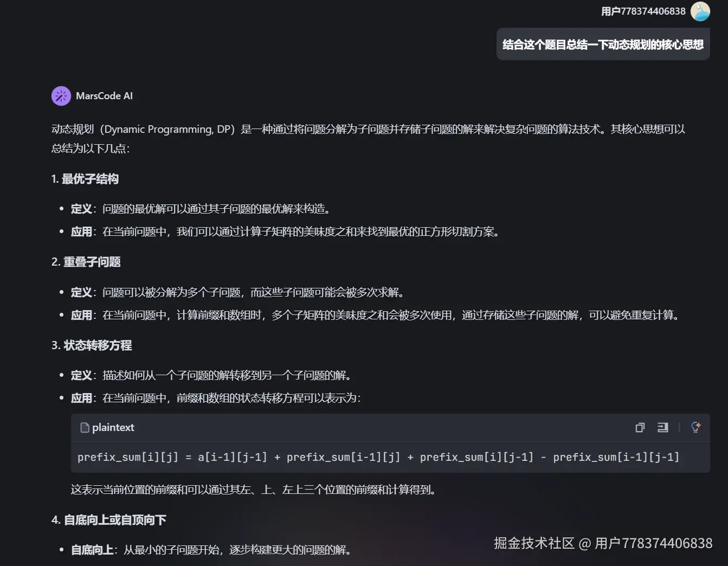Select the user question bubble about 动态规划
The height and width of the screenshot is (566, 728).
pos(603,44)
